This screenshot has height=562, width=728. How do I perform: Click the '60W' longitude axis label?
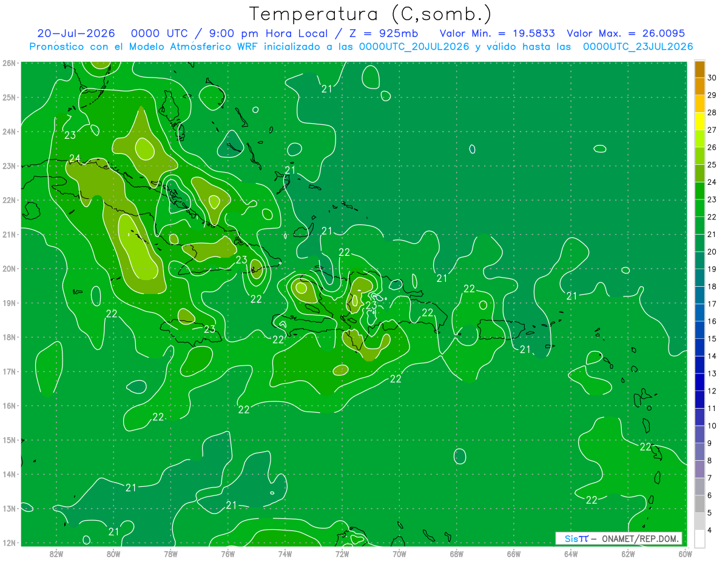coord(685,554)
